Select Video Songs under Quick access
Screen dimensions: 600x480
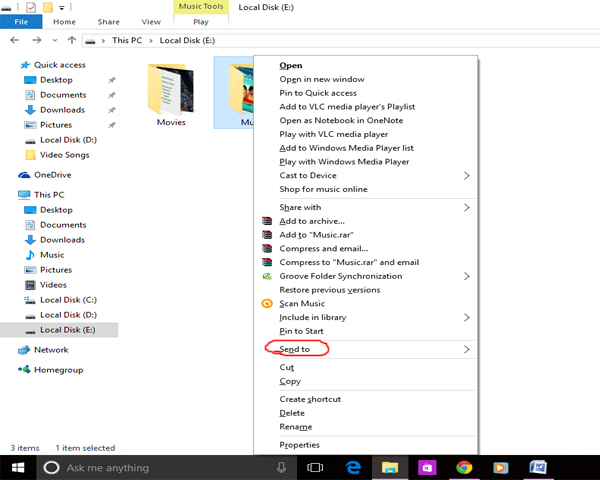coord(65,155)
